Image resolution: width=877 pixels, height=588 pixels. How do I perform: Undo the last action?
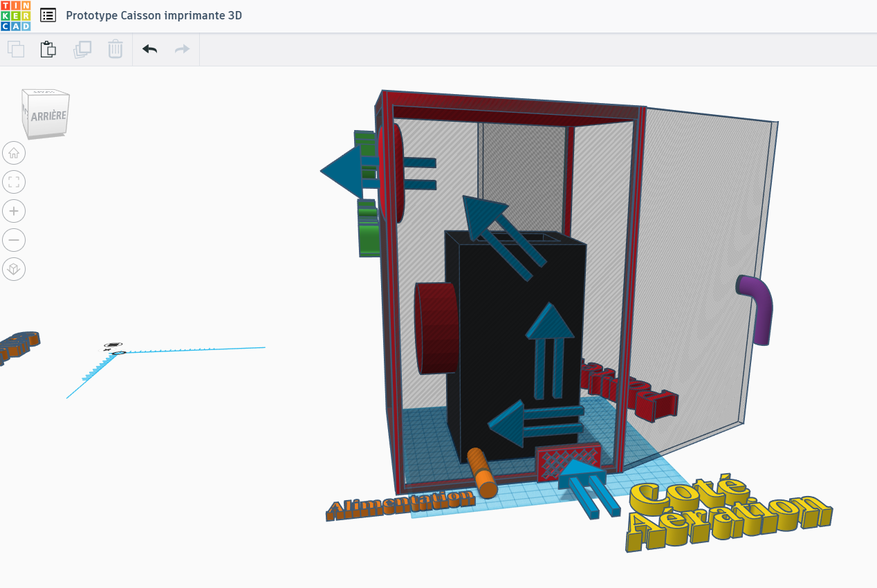[149, 49]
